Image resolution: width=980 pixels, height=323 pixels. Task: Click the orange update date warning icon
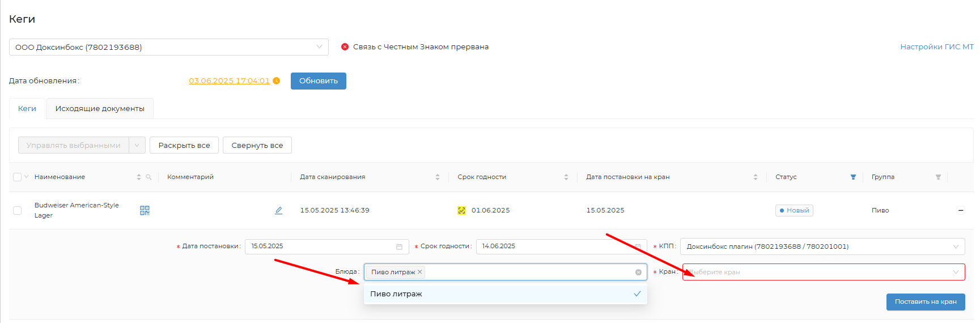click(277, 81)
